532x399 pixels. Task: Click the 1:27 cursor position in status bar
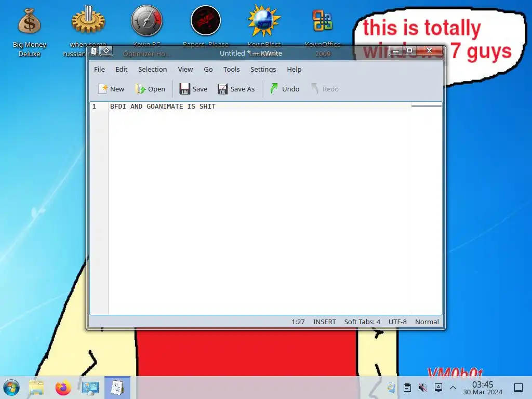(x=298, y=322)
